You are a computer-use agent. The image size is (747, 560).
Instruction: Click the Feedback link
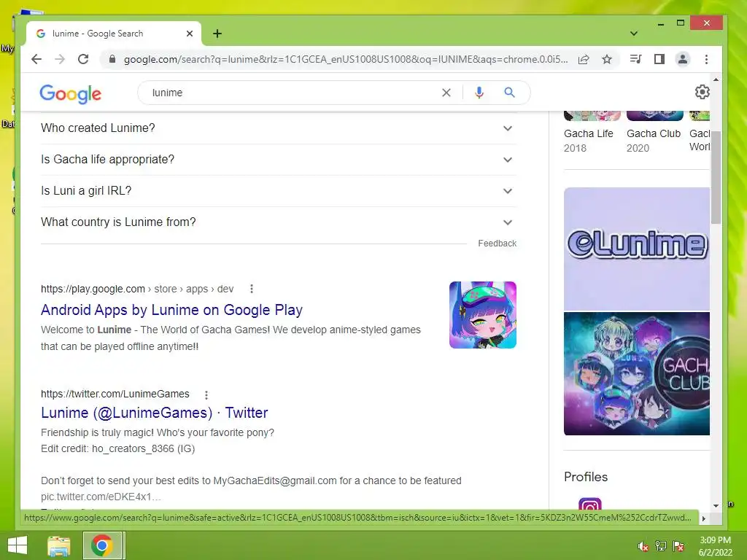pyautogui.click(x=497, y=244)
